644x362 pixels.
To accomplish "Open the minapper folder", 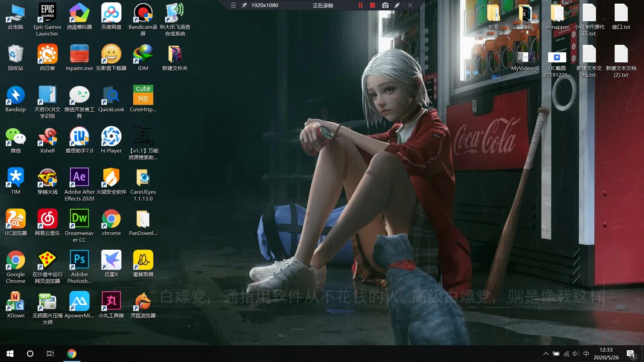I will coord(557,17).
